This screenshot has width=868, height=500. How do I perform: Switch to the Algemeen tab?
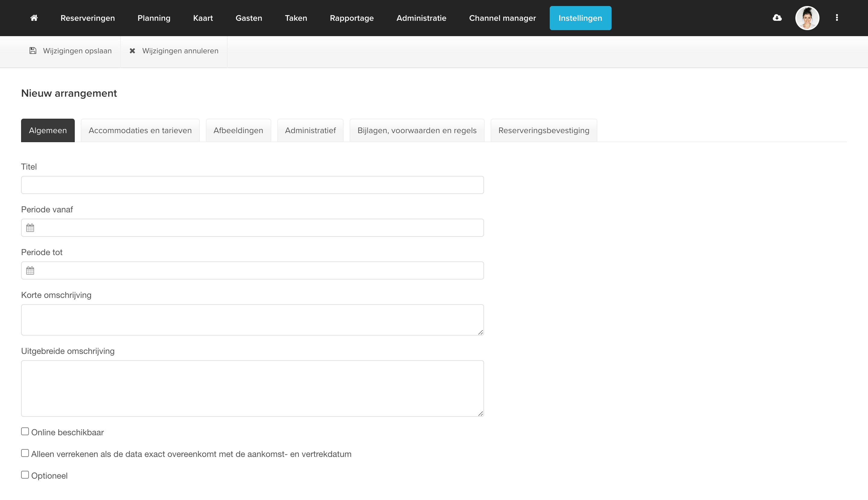[x=48, y=130]
